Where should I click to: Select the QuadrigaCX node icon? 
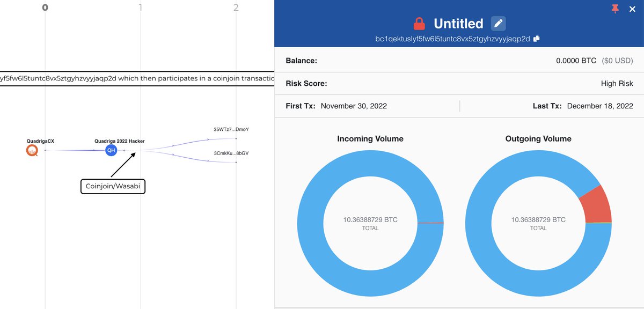coord(32,150)
